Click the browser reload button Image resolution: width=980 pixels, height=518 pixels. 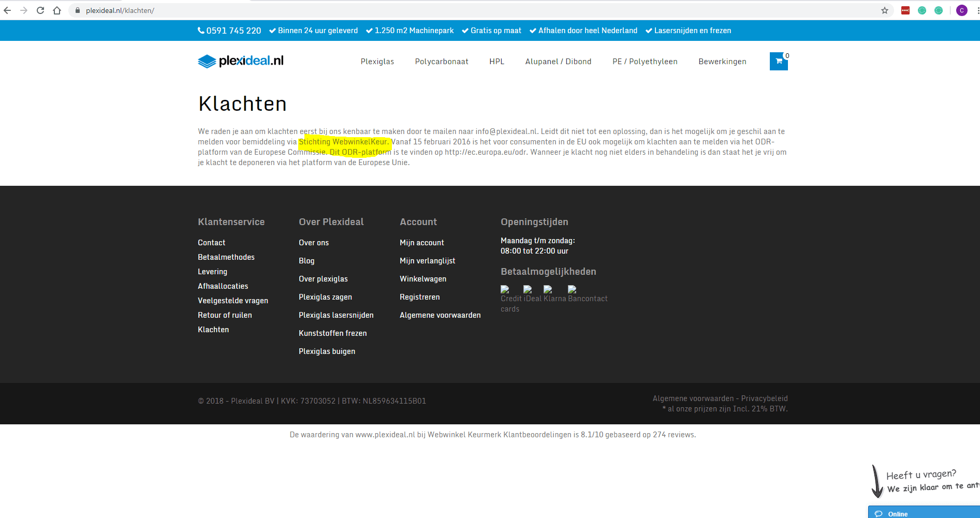tap(40, 10)
